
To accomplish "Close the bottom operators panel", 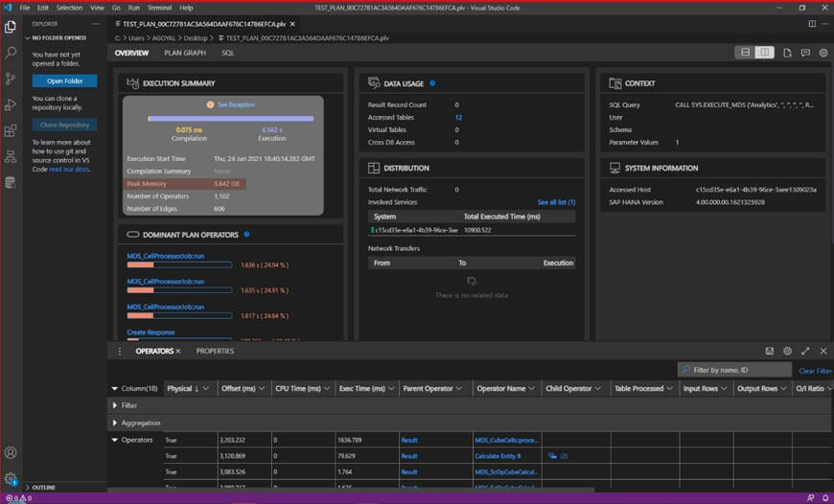I will coord(823,351).
